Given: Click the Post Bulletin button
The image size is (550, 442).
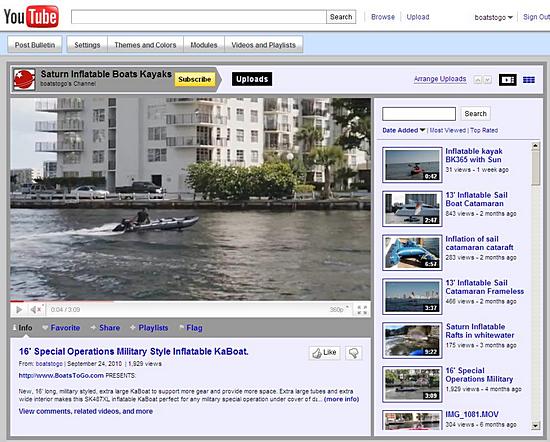Looking at the screenshot, I should pos(35,45).
